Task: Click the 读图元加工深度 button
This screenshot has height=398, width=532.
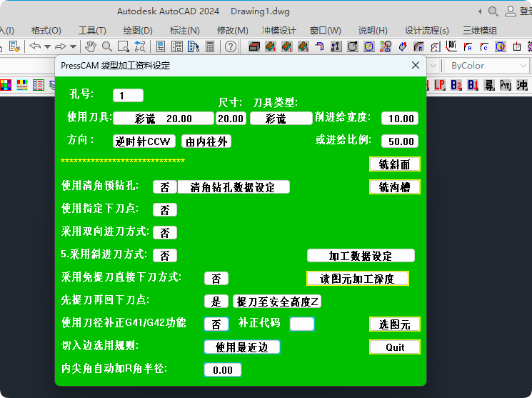Action: pos(357,279)
